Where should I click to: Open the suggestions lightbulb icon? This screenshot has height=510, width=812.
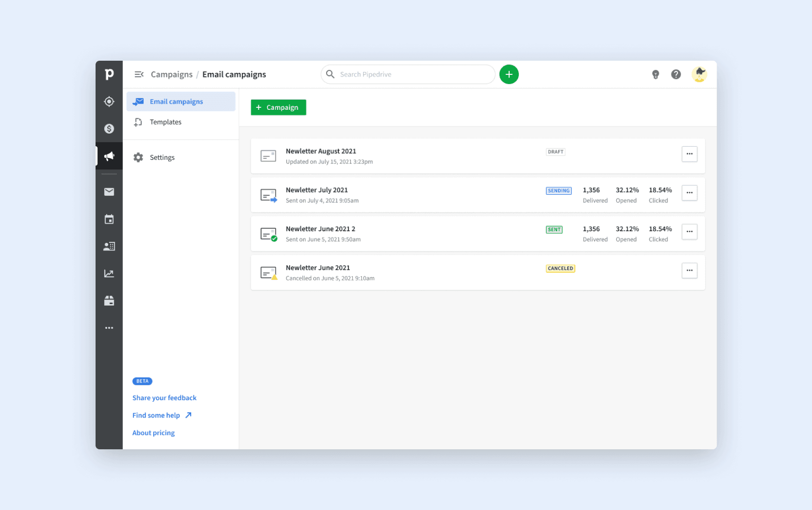point(656,74)
